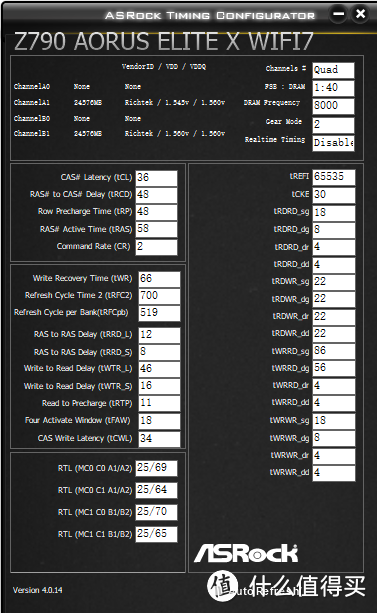The width and height of the screenshot is (377, 613).
Task: Select the CAS# Latency (tCL) field
Action: click(156, 178)
